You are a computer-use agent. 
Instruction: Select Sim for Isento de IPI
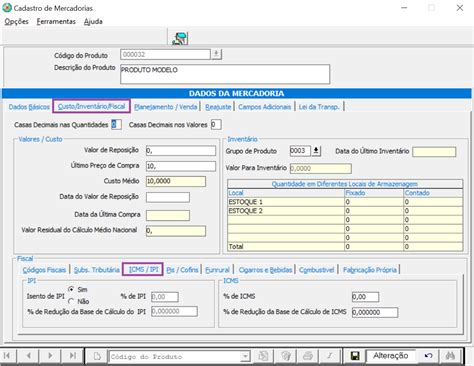pos(71,289)
